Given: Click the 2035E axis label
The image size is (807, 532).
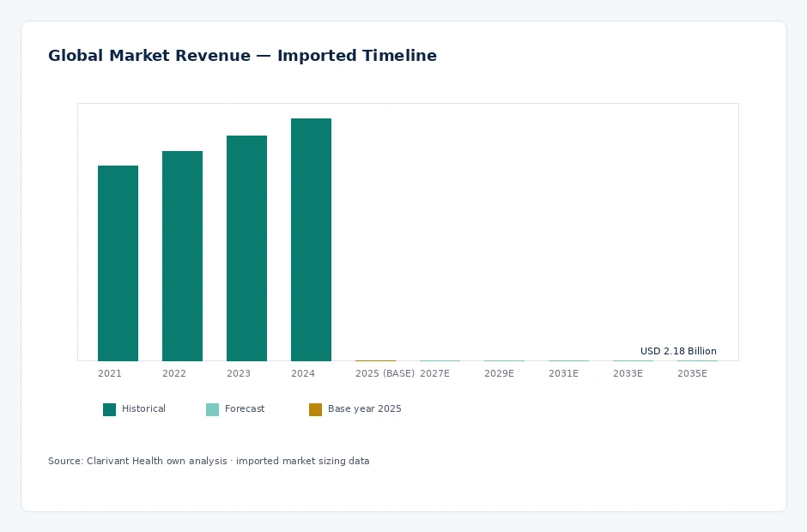Looking at the screenshot, I should (692, 373).
